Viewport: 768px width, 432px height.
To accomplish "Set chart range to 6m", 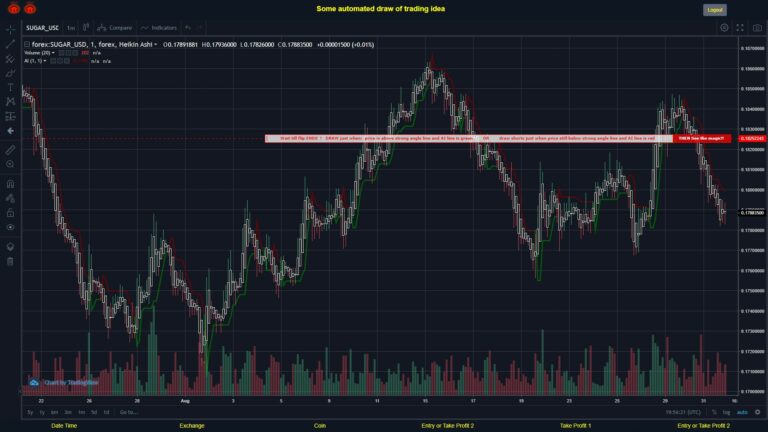I will [54, 412].
